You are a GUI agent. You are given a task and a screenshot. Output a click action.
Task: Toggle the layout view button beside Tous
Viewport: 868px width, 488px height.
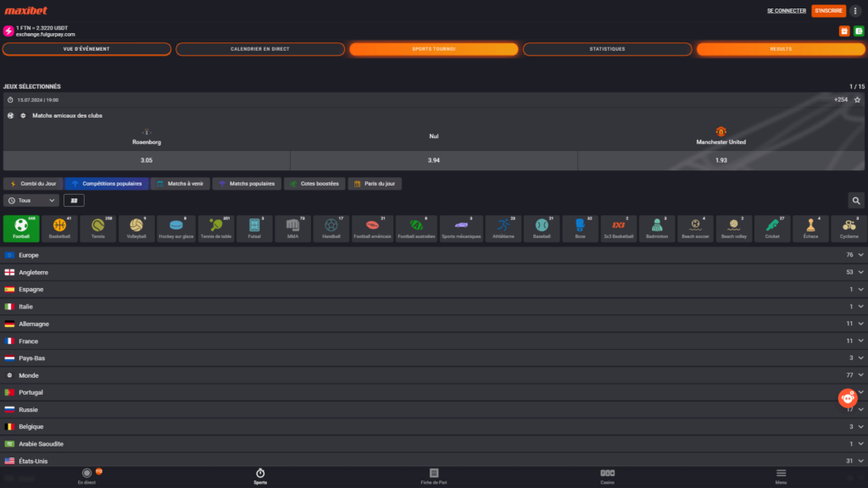coord(74,201)
